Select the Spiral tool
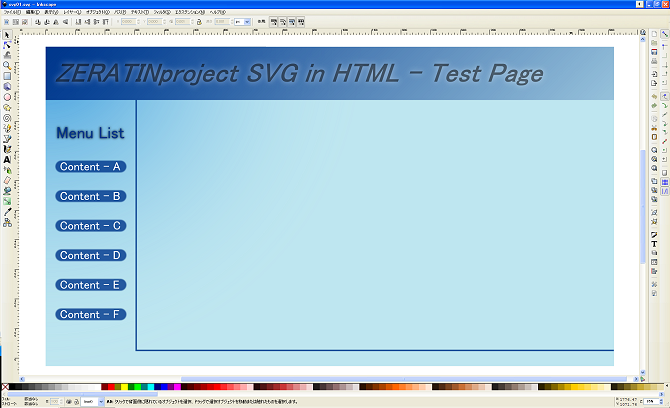 pyautogui.click(x=7, y=118)
